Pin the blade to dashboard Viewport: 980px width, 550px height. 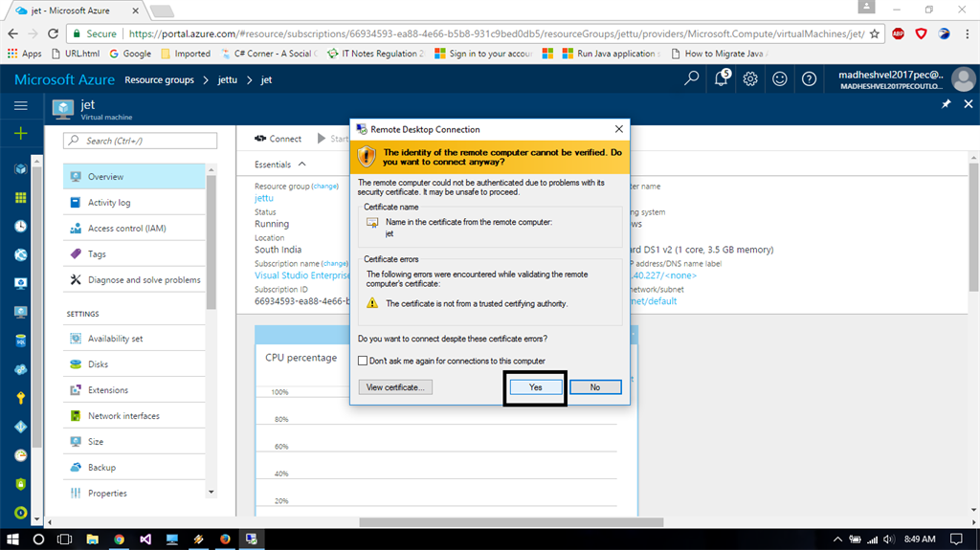coord(947,104)
